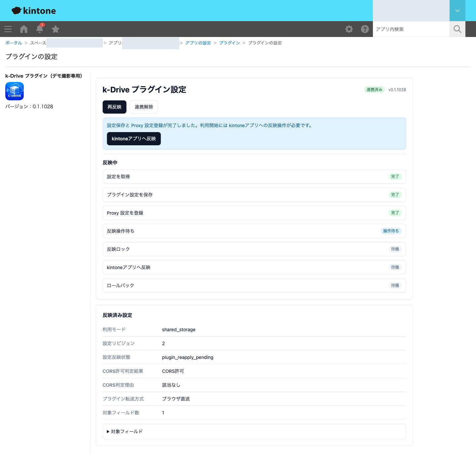Click the CORS許可 value
Image resolution: width=476 pixels, height=462 pixels.
click(173, 371)
